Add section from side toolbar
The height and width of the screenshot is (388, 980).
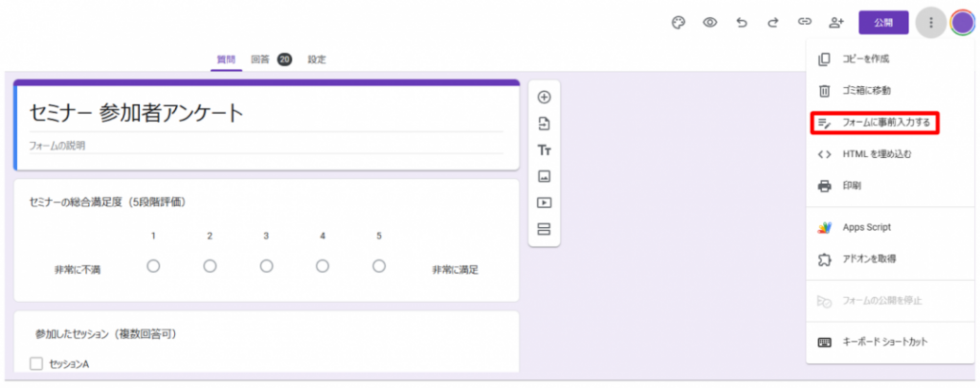(x=545, y=229)
